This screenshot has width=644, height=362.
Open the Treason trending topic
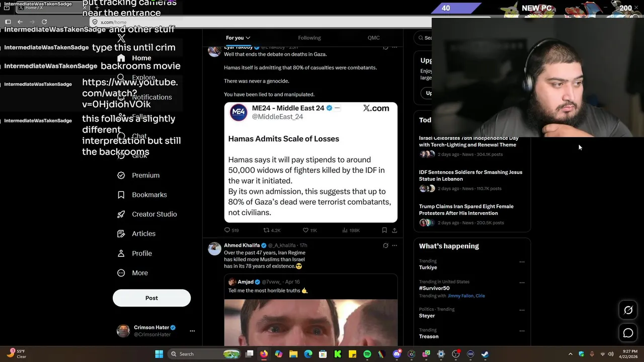coord(429,336)
